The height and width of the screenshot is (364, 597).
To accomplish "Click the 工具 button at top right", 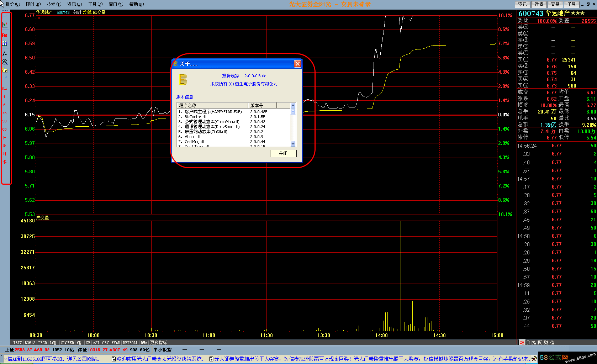I will click(571, 4).
